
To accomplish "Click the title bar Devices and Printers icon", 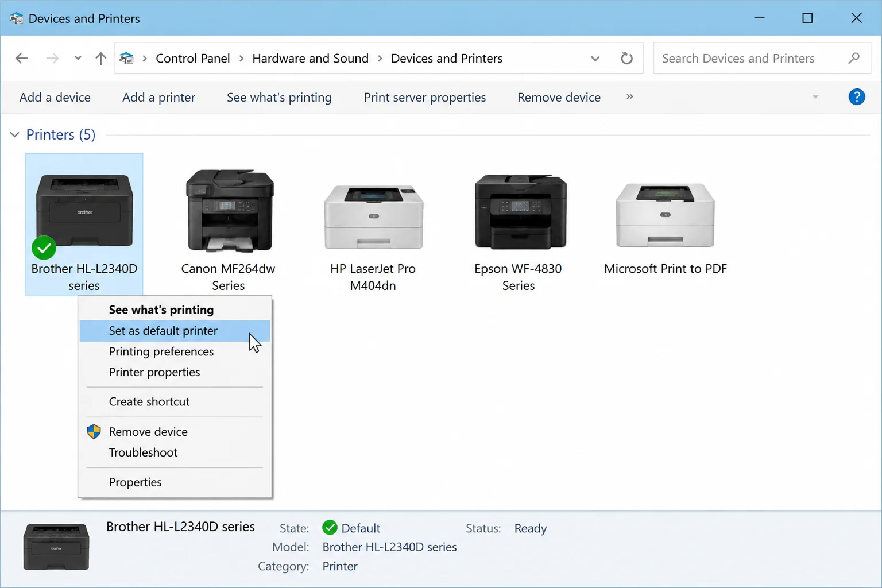I will click(16, 18).
